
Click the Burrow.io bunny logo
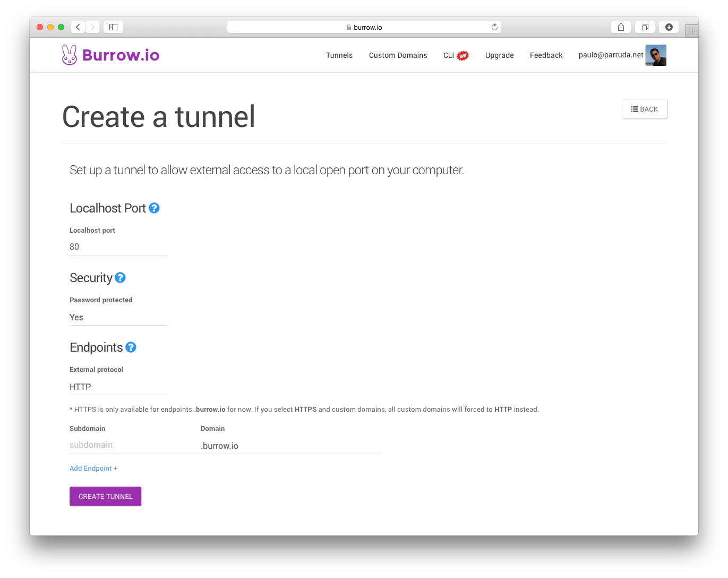click(69, 54)
